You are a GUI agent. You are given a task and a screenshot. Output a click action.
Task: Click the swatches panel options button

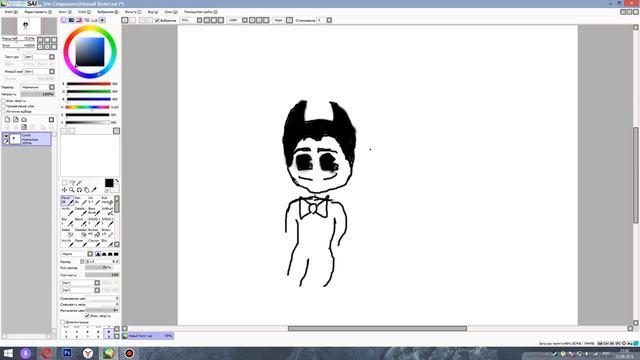point(116,131)
